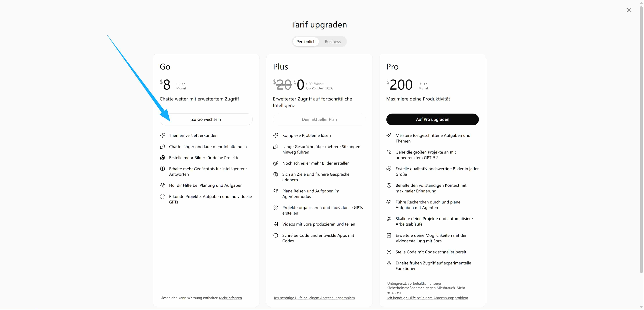
Task: Click memory brain icon in Go plan list
Action: [162, 169]
